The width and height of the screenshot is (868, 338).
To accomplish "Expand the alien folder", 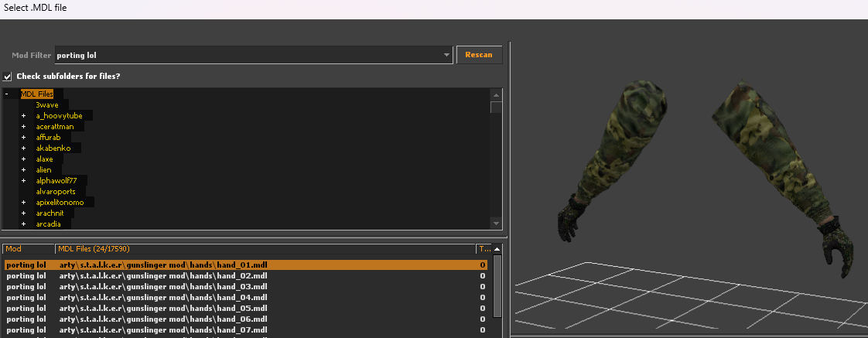I will [x=24, y=170].
